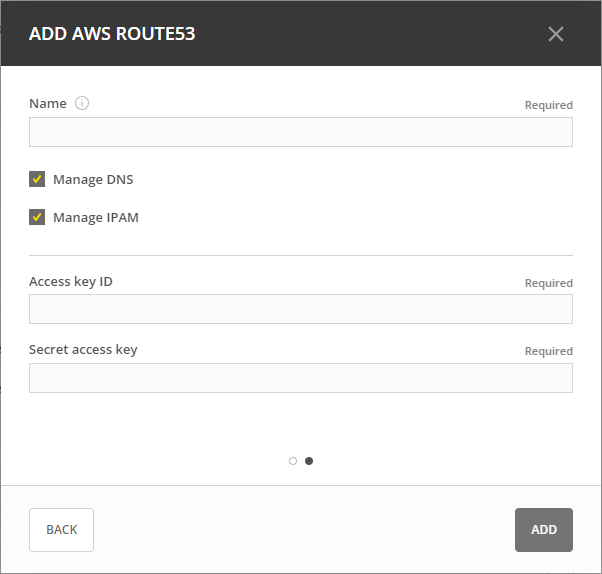Viewport: 602px width, 574px height.
Task: Close the Add AWS Route53 dialog
Action: click(556, 34)
